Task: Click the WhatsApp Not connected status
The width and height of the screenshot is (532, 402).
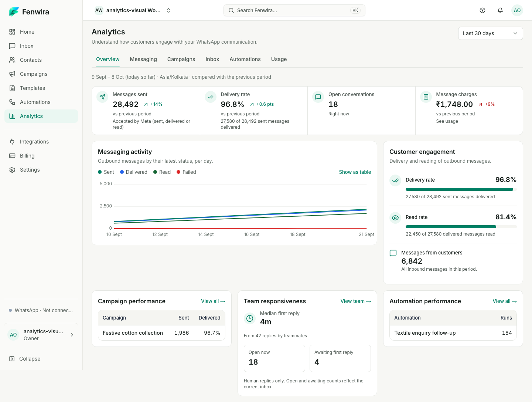Action: coord(41,310)
